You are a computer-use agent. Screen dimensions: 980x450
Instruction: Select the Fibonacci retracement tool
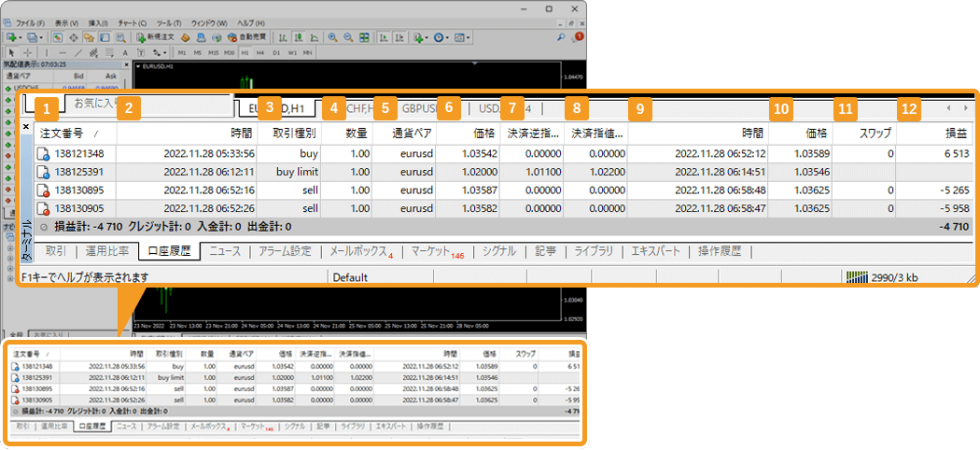109,53
